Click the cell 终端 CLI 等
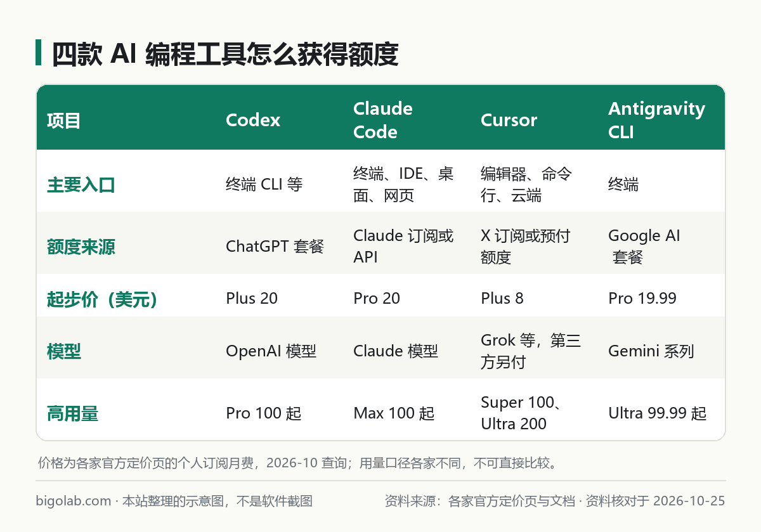761x532 pixels. point(264,185)
